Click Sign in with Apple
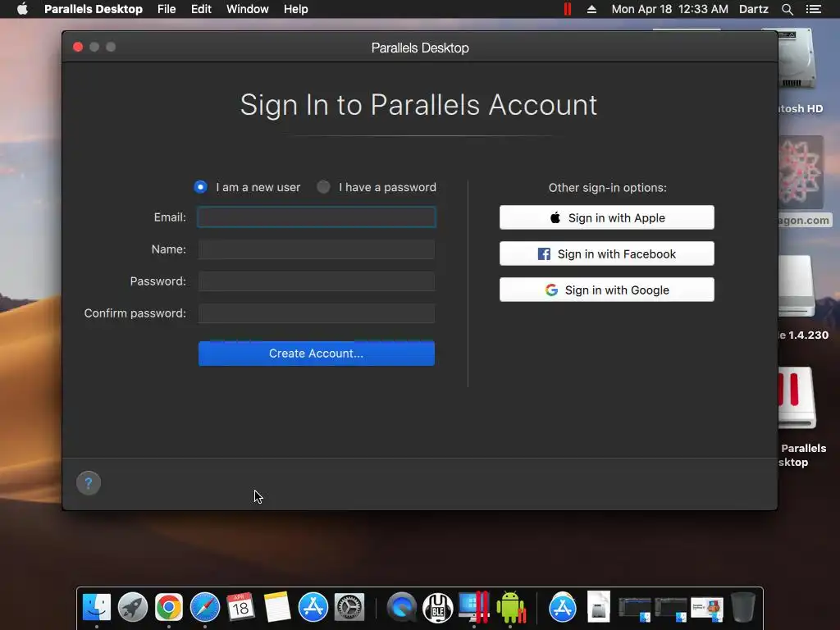840x630 pixels. click(607, 217)
